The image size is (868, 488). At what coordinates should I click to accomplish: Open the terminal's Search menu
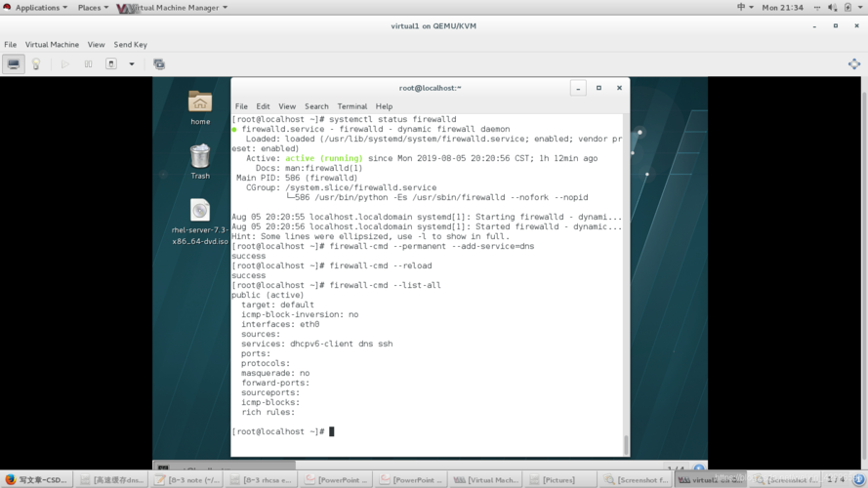(x=316, y=106)
